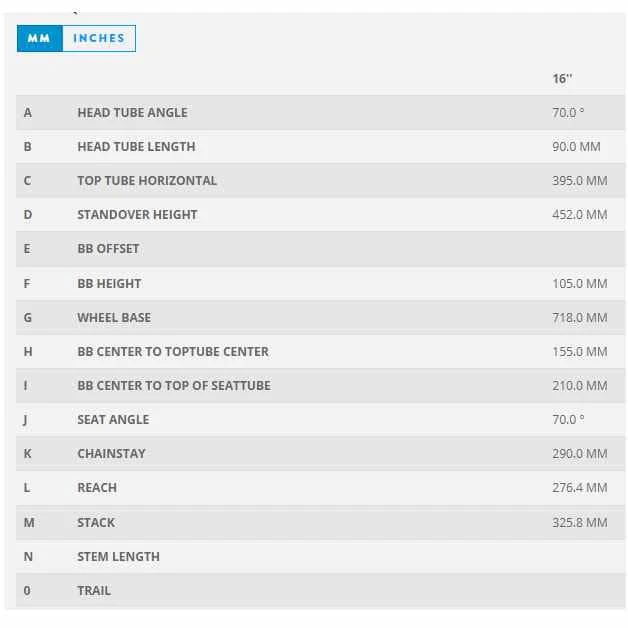Select the Reach row label
Screen dimensions: 628x628
tap(97, 488)
